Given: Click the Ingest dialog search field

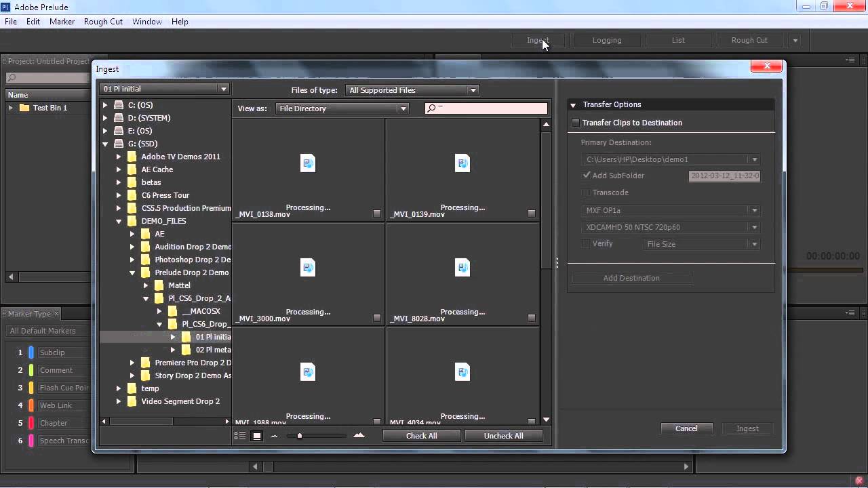Looking at the screenshot, I should pyautogui.click(x=486, y=108).
